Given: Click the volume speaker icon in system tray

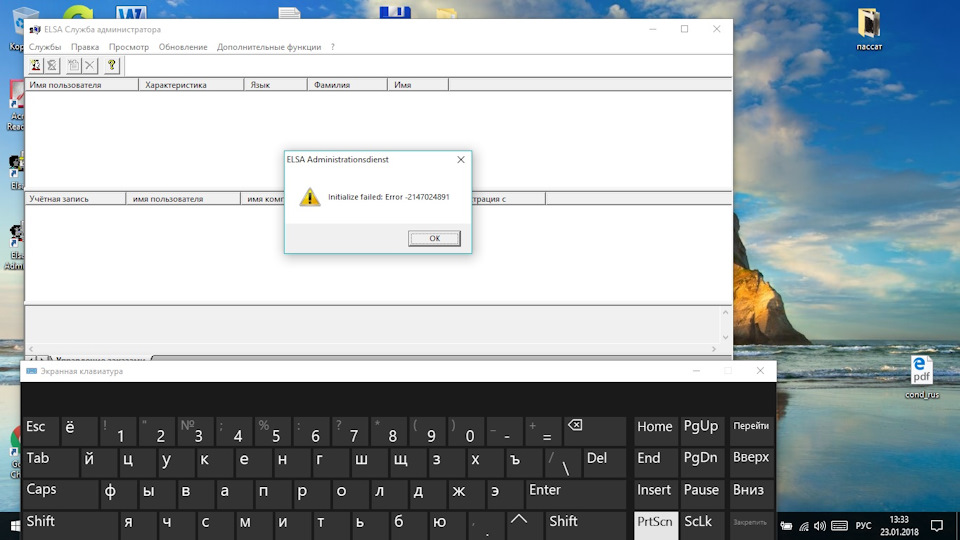Looking at the screenshot, I should [x=820, y=525].
